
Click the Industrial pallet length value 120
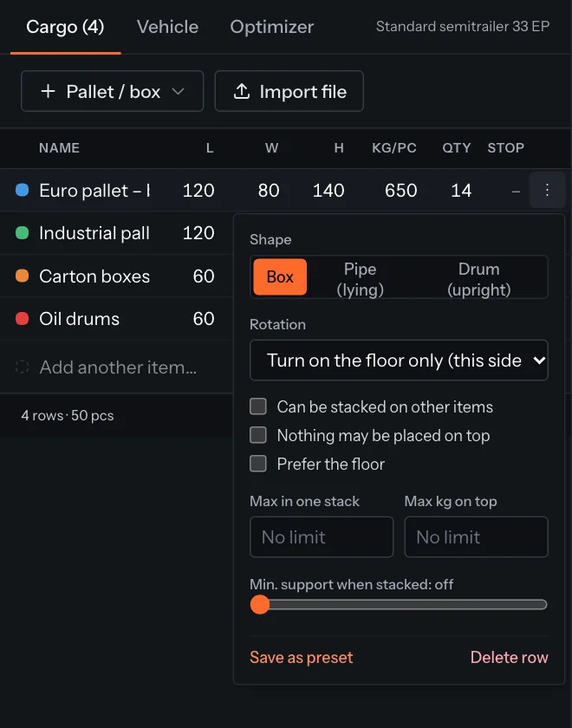click(198, 233)
